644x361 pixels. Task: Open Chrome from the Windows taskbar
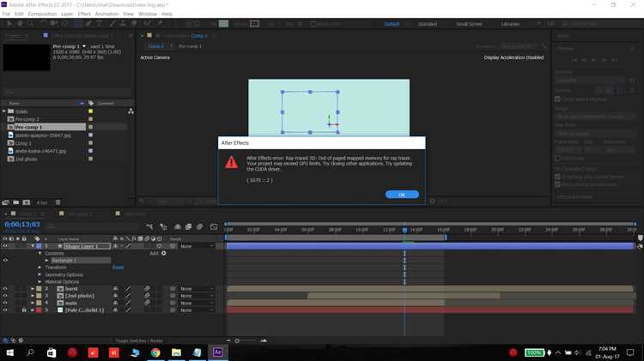pyautogui.click(x=155, y=352)
